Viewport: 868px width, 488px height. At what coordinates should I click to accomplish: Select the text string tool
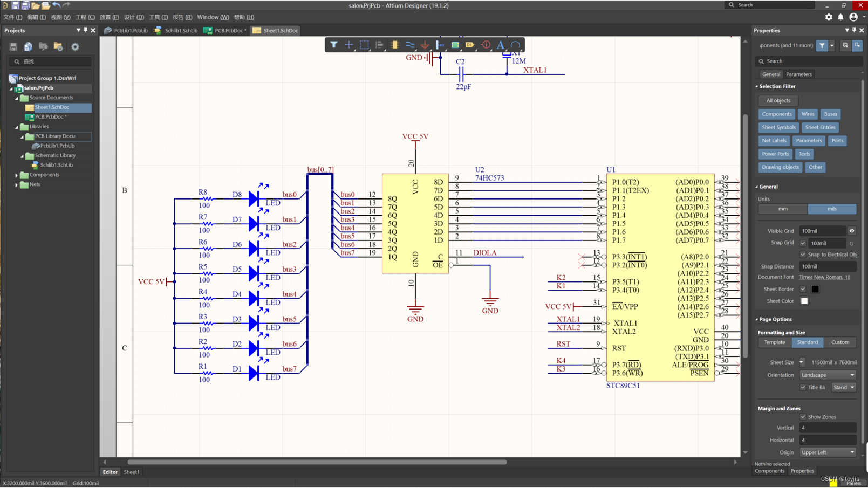point(501,45)
